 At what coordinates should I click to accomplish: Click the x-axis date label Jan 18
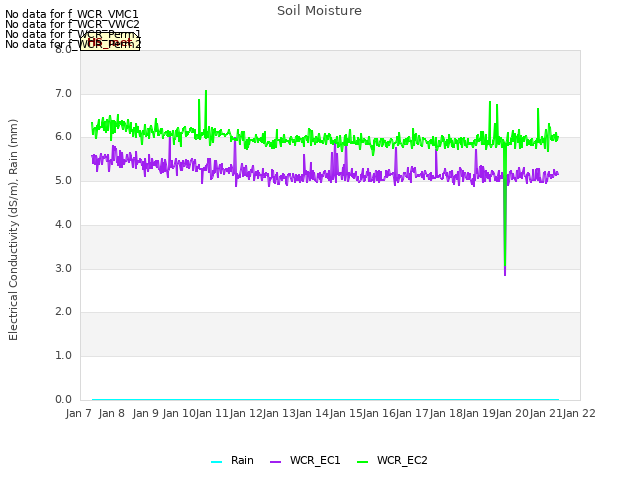pos(446,413)
